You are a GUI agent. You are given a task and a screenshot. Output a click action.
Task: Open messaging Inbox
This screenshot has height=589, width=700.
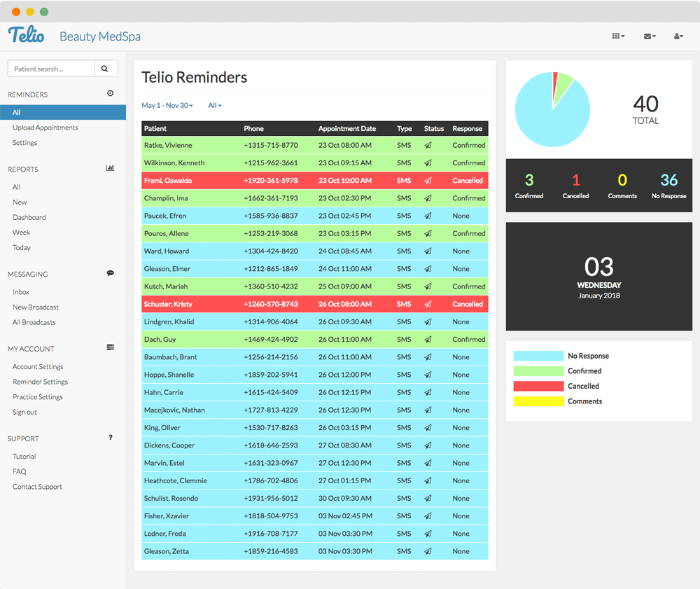[21, 292]
